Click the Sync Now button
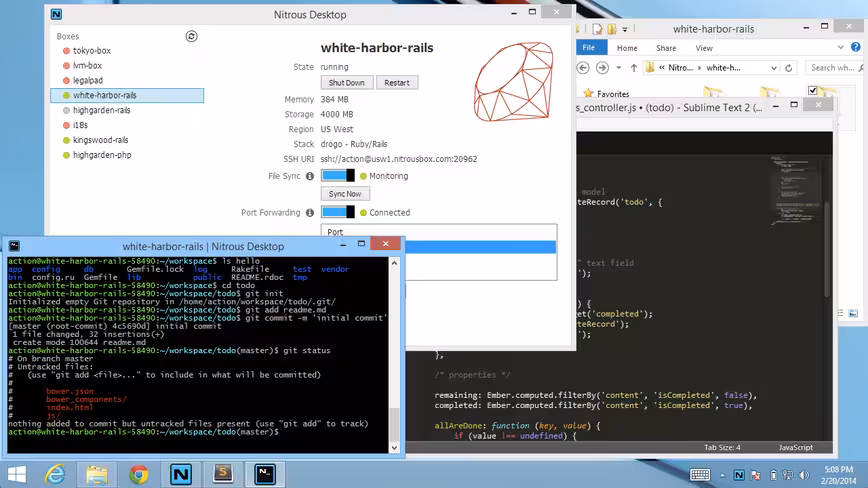This screenshot has height=488, width=868. 345,194
